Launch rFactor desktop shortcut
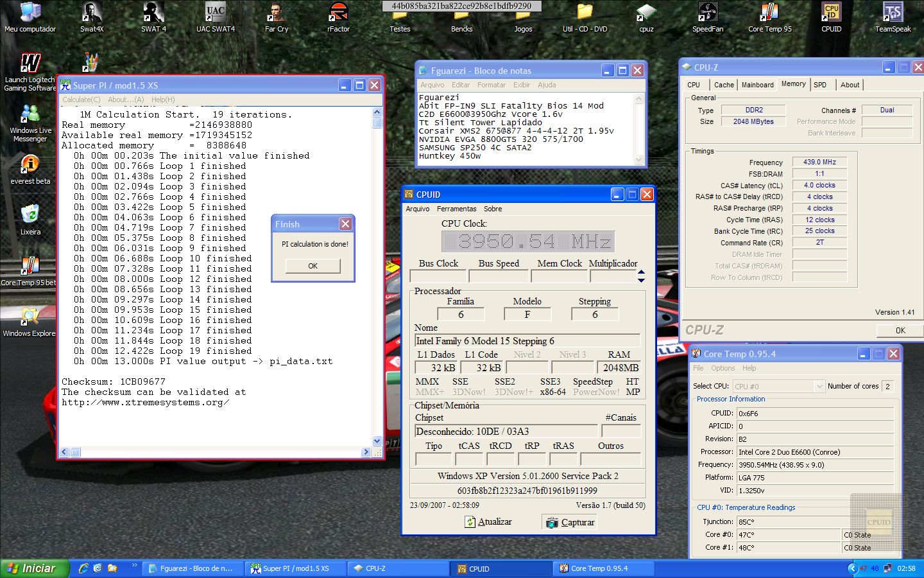Image resolution: width=924 pixels, height=578 pixels. (338, 17)
